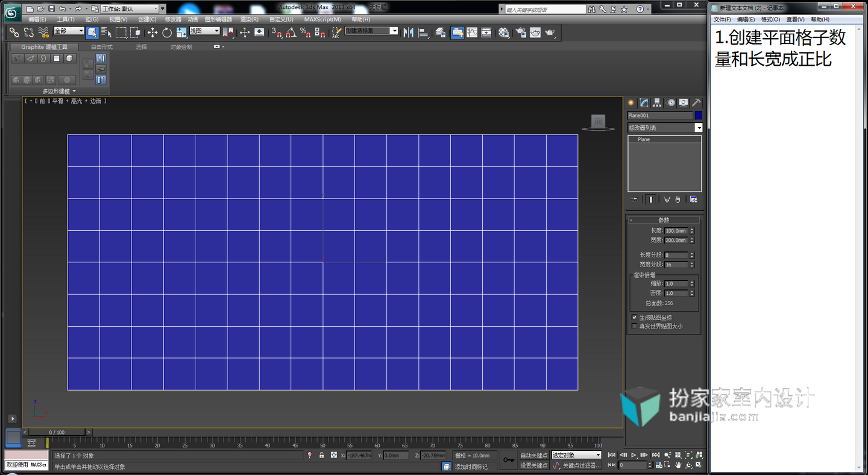This screenshot has width=868, height=475.
Task: Enable Real-World Map Size checkbox
Action: (634, 326)
